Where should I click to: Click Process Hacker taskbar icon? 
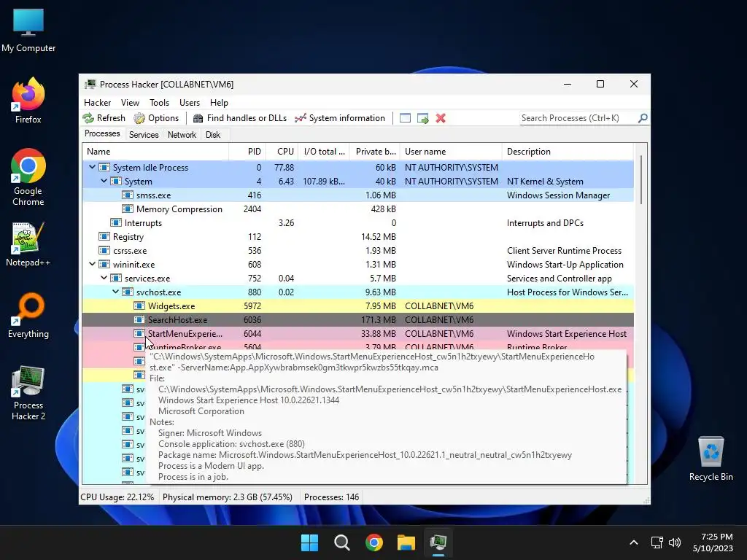(x=438, y=542)
